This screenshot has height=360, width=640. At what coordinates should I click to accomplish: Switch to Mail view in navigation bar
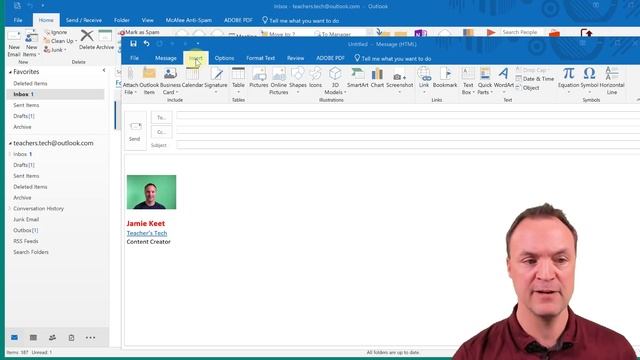14,338
